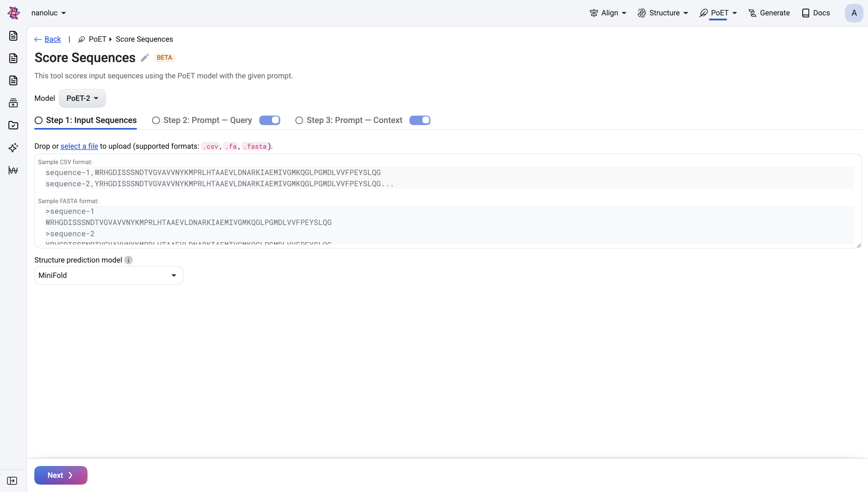Open the middle document icon in the left sidebar
This screenshot has height=492, width=868.
tap(13, 58)
